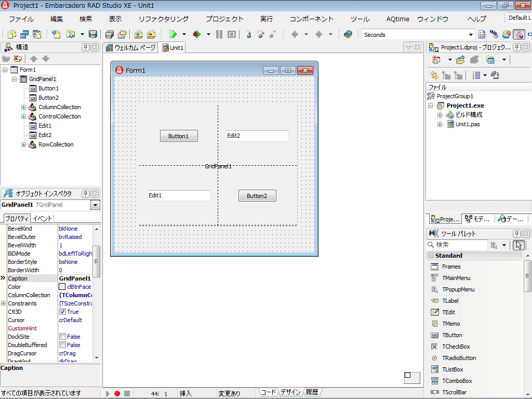Open the リファクタリング menu
This screenshot has height=399, width=532.
[x=164, y=19]
